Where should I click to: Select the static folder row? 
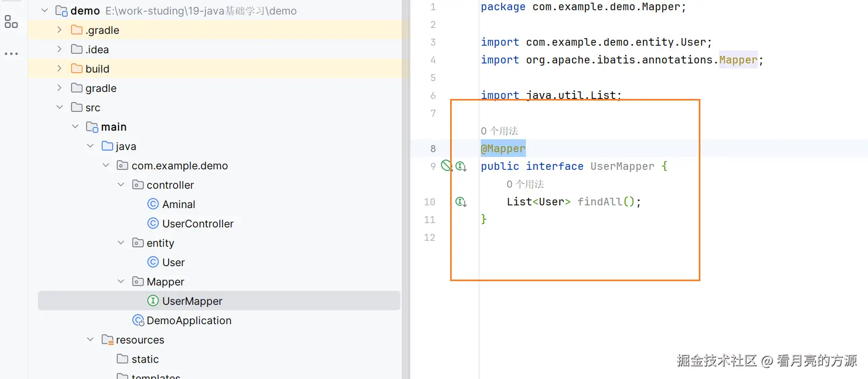(x=145, y=359)
